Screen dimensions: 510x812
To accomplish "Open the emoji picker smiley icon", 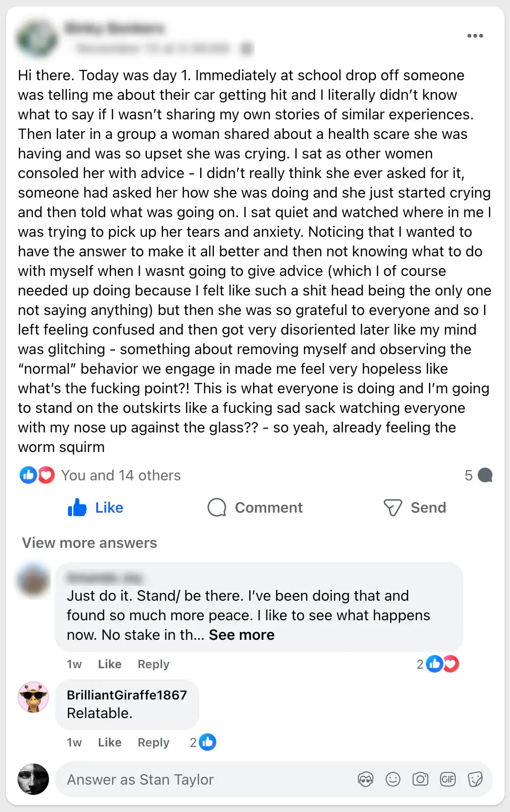I will pos(393,779).
